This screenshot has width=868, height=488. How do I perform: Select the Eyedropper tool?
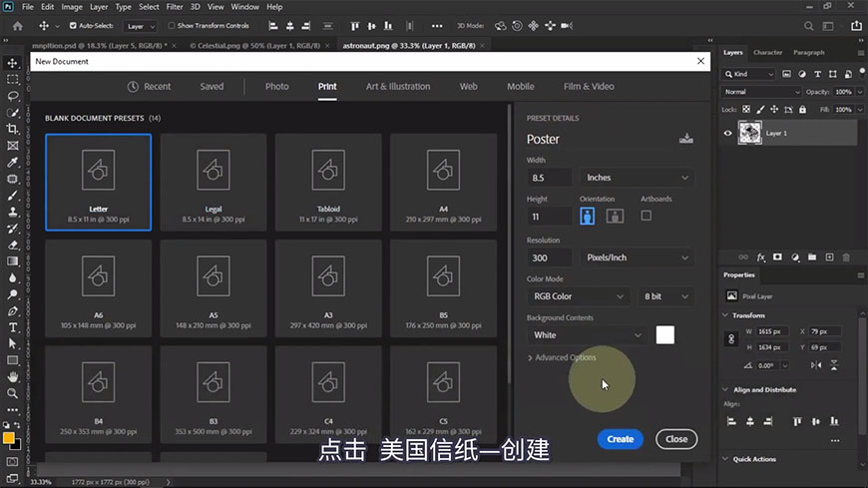12,163
